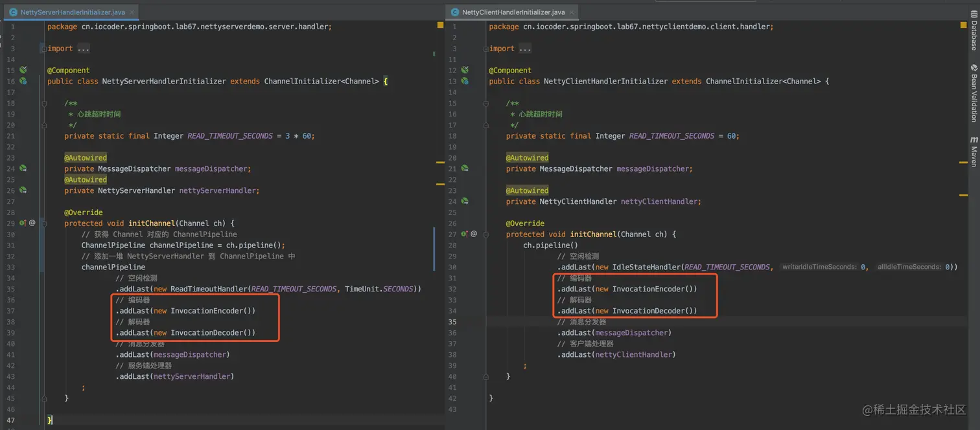Screen dimensions: 980x430
Task: Click autowired gutter icon beside nettyClientHandler field
Action: [x=465, y=201]
